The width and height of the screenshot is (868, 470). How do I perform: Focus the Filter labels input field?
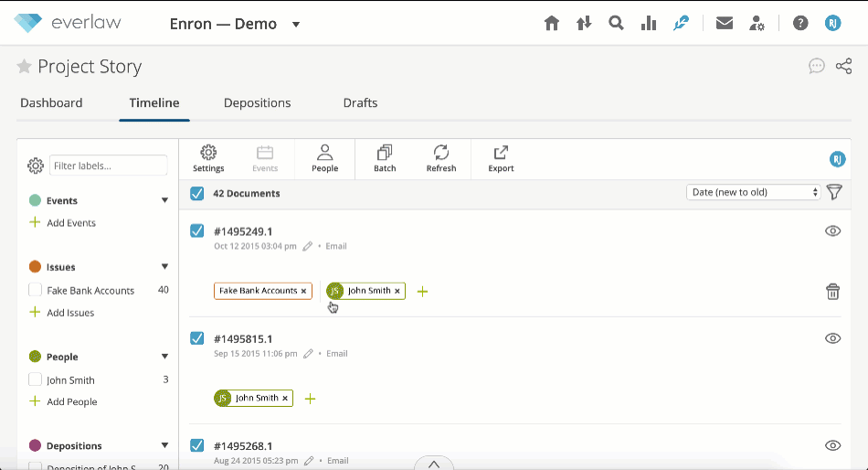[109, 166]
